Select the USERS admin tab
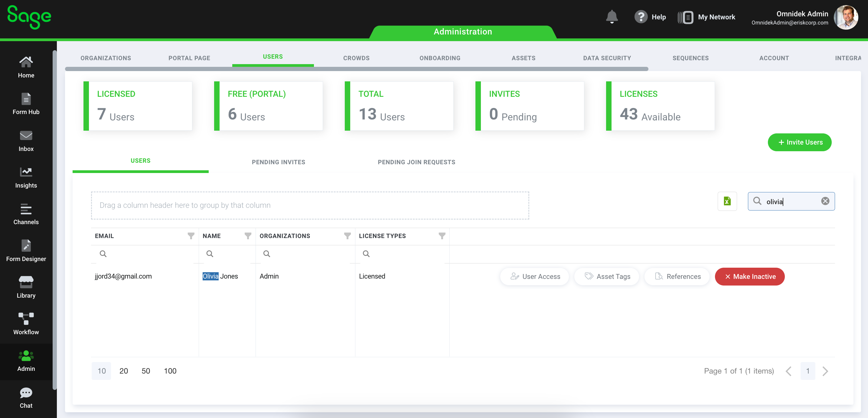The height and width of the screenshot is (418, 868). (272, 57)
